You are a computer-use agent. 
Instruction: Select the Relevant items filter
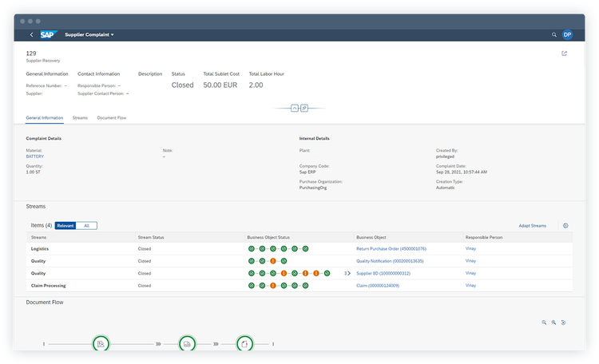(65, 226)
